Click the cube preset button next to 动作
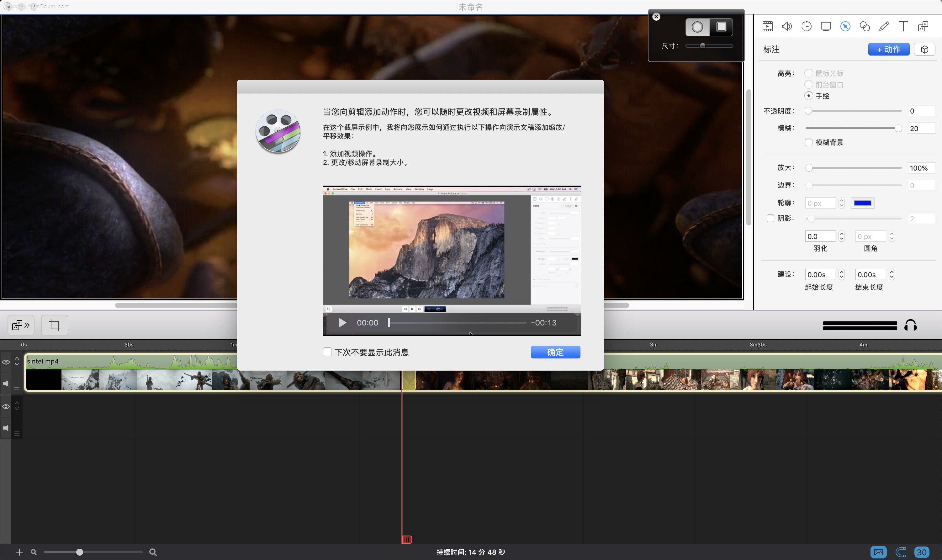This screenshot has height=560, width=942. point(925,50)
